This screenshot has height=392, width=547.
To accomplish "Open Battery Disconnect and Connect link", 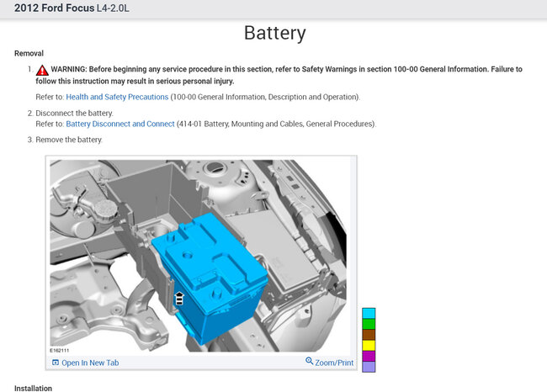I will [120, 124].
